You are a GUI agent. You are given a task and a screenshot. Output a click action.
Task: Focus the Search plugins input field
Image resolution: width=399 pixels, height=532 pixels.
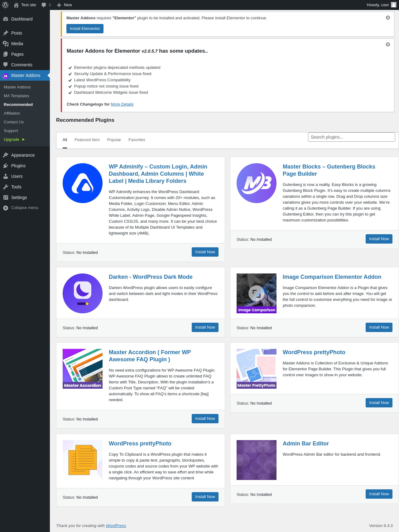coord(352,137)
